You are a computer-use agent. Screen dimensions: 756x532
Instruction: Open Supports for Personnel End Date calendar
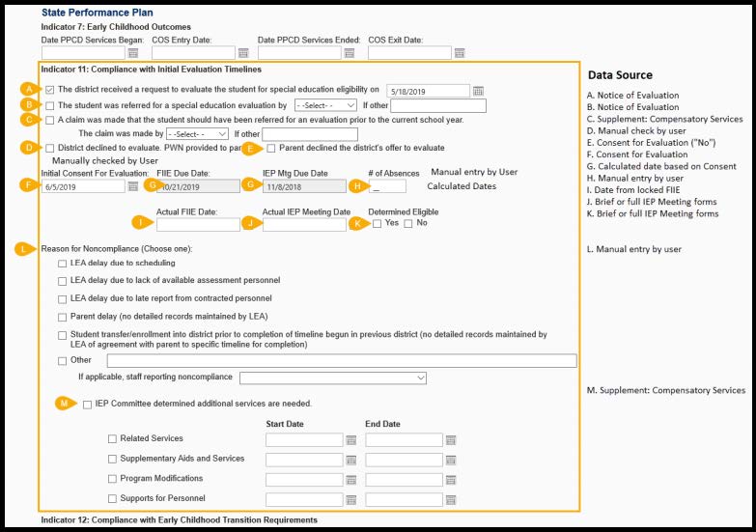pyautogui.click(x=451, y=499)
